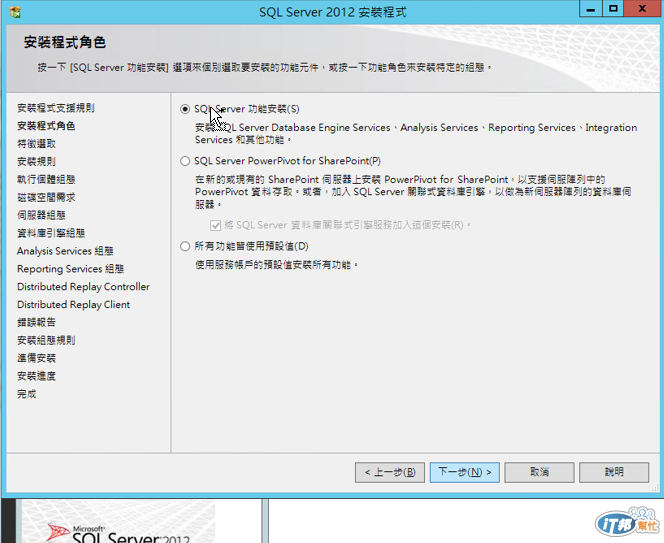This screenshot has width=664, height=543.
Task: Select 安裝組態規則 step in sidebar
Action: tap(46, 340)
